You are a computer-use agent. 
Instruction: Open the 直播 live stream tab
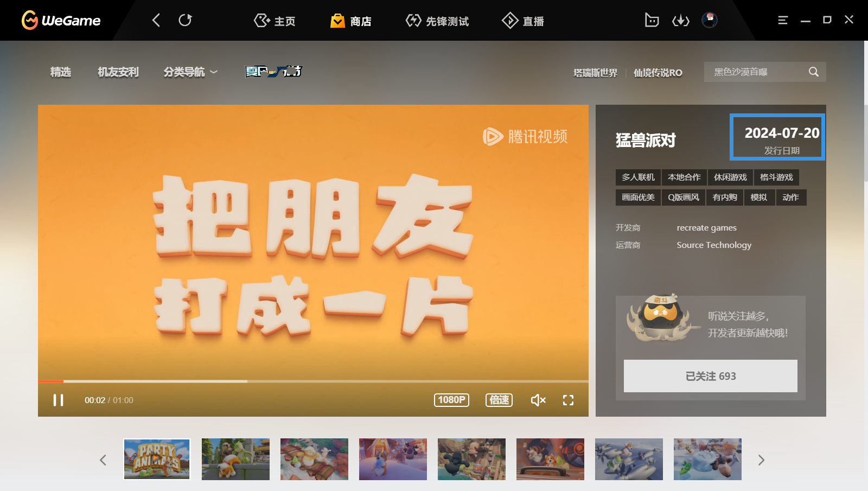(x=523, y=21)
